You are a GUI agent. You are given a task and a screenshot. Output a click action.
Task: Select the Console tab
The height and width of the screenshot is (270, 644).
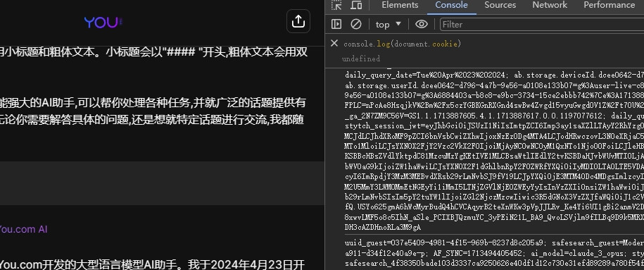[x=451, y=5]
